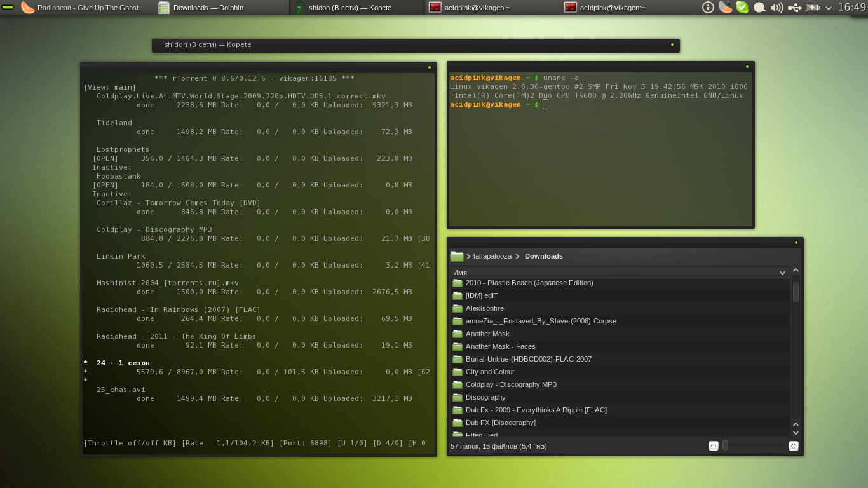Click the scroll-down arrow in Dolphin scrollbar
This screenshot has height=488, width=868.
point(796,433)
